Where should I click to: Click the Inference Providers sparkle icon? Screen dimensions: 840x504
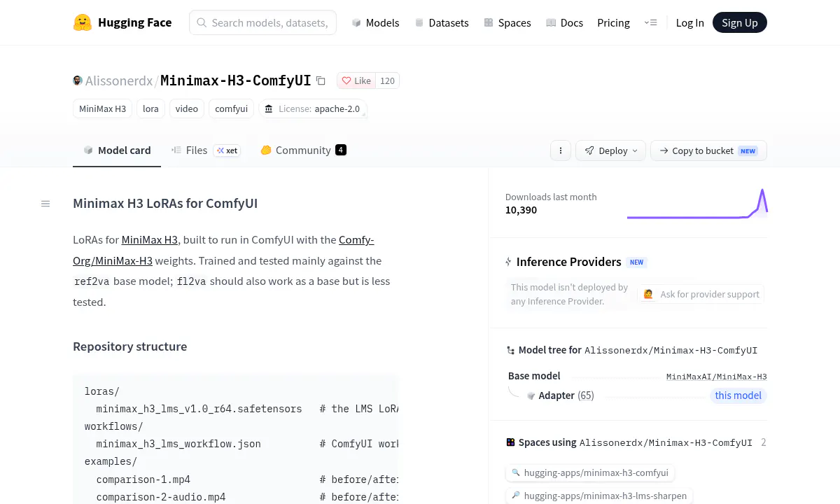point(509,262)
